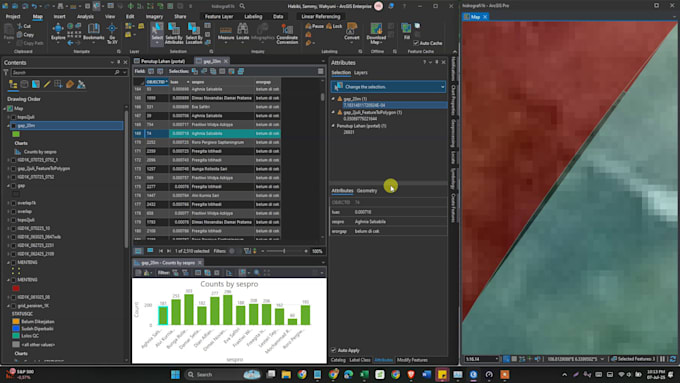
Task: Switch to the Layers tab in Attributes
Action: tap(360, 72)
